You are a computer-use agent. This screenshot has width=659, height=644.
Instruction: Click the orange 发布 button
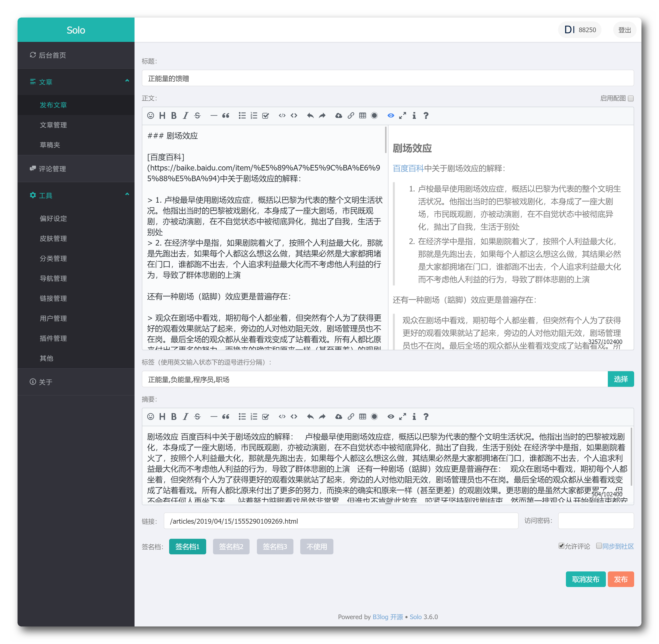[x=620, y=579]
